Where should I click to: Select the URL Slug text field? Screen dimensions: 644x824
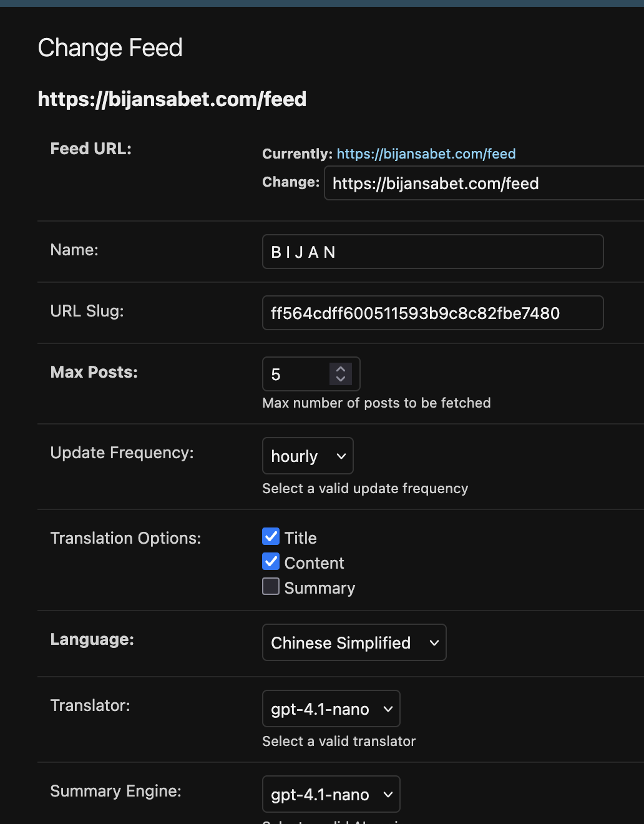tap(432, 313)
